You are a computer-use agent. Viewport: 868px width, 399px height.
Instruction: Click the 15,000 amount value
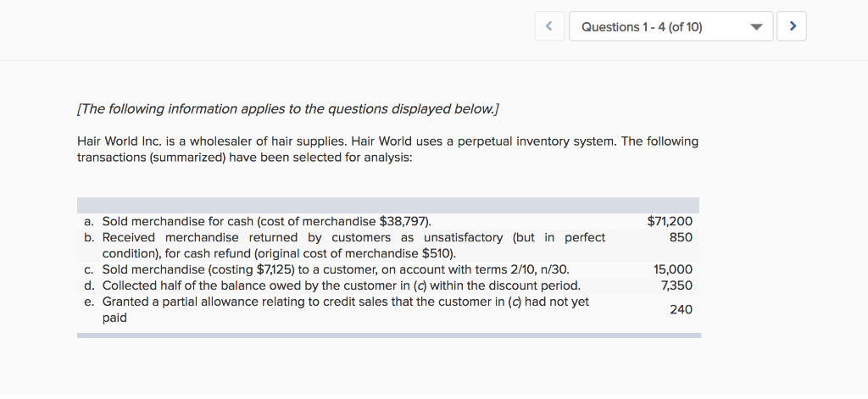pos(673,269)
